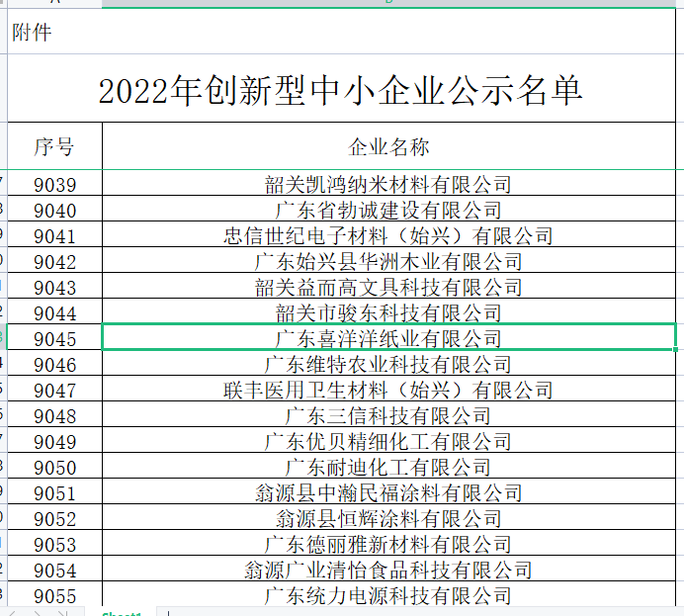Select the 忠信世纪电子材料（始兴）有限公司 cell
The width and height of the screenshot is (684, 616).
(388, 235)
